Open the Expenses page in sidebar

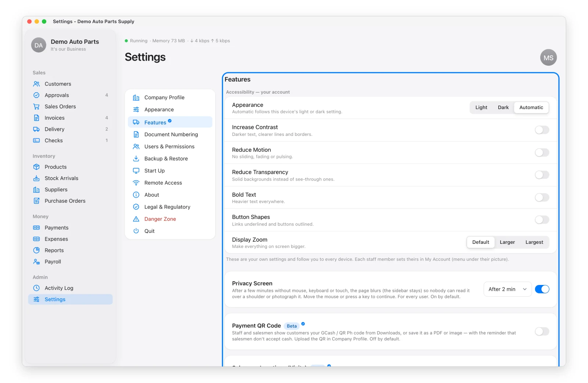pyautogui.click(x=71, y=239)
